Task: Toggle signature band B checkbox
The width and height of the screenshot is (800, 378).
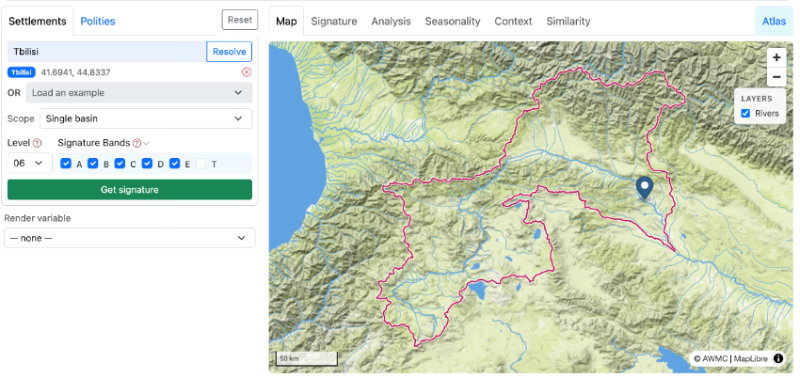Action: pos(92,163)
